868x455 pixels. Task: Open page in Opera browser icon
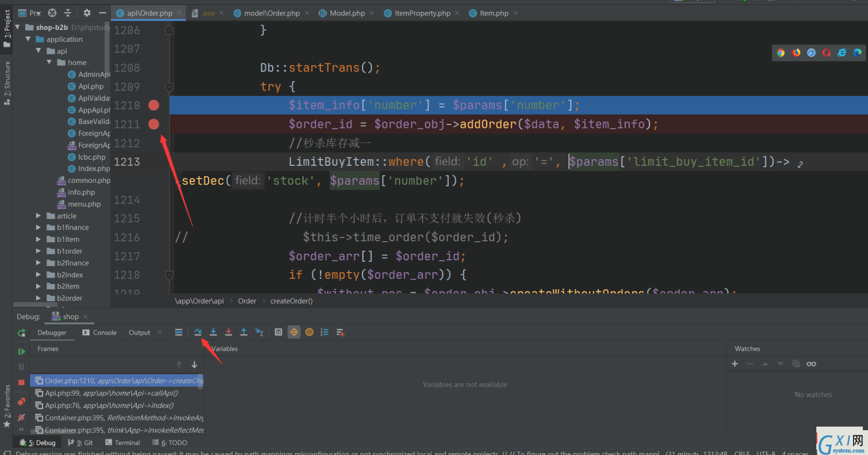coord(827,53)
